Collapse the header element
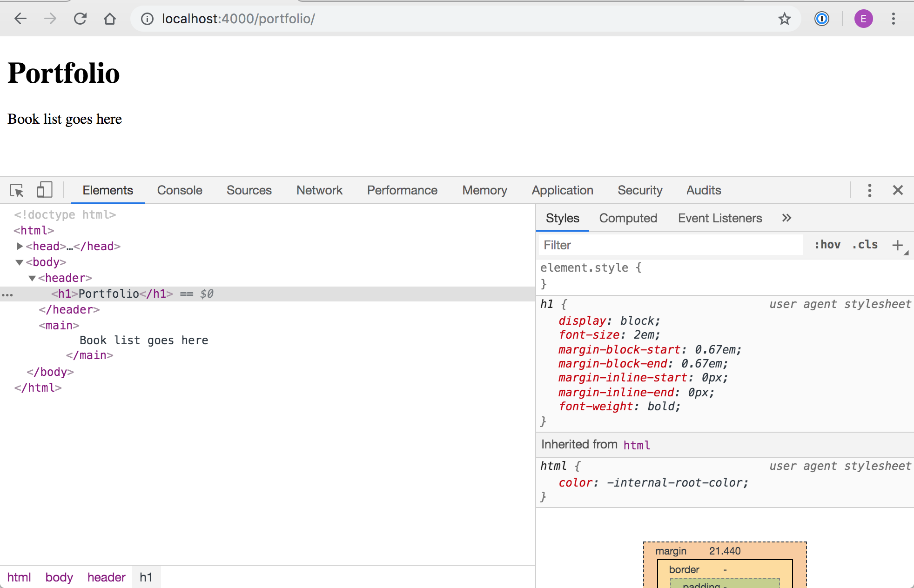The width and height of the screenshot is (914, 588). tap(32, 278)
